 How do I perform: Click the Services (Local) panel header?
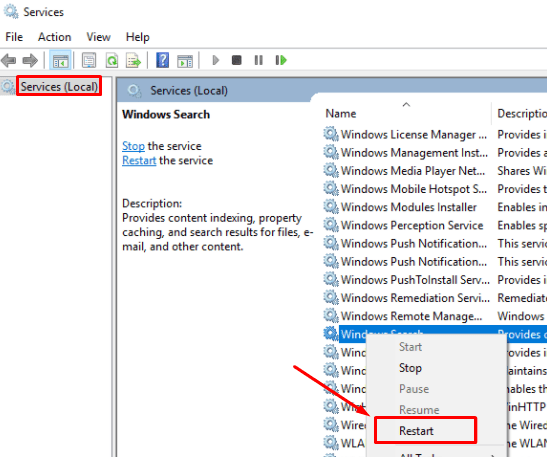pos(189,91)
